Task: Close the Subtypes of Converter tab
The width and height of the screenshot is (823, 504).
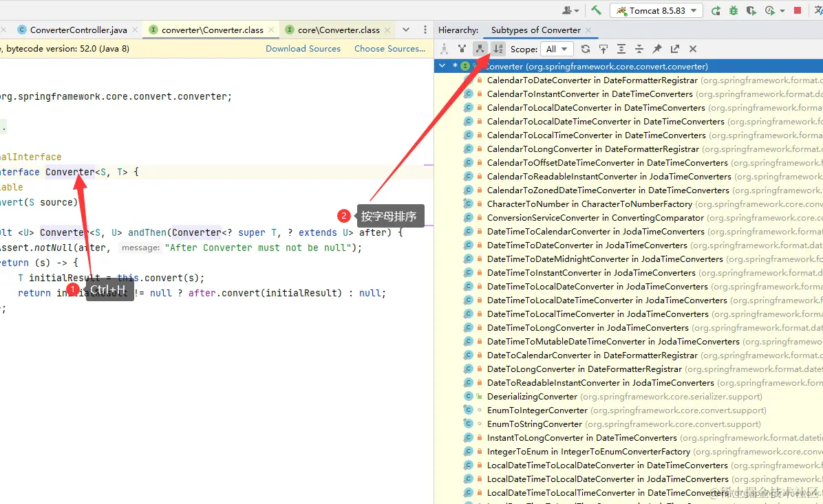Action: click(x=588, y=30)
